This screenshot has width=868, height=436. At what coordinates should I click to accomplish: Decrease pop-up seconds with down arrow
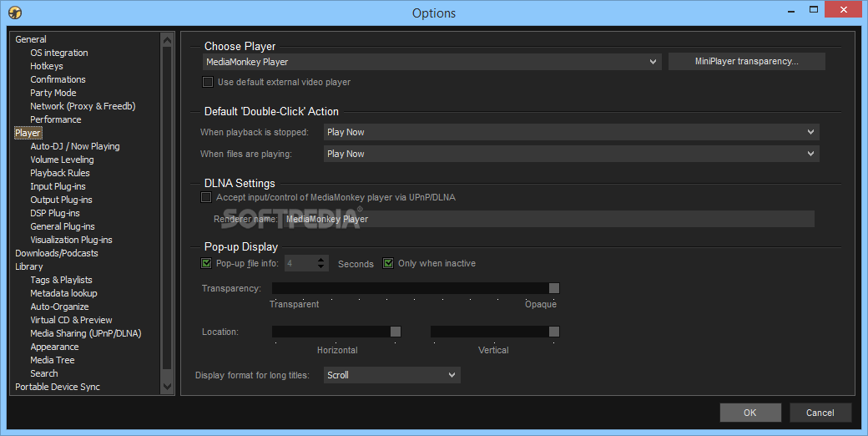pos(321,267)
